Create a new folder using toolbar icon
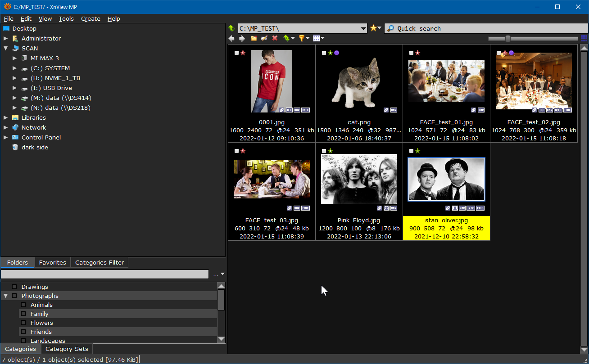This screenshot has height=364, width=589. (x=254, y=39)
